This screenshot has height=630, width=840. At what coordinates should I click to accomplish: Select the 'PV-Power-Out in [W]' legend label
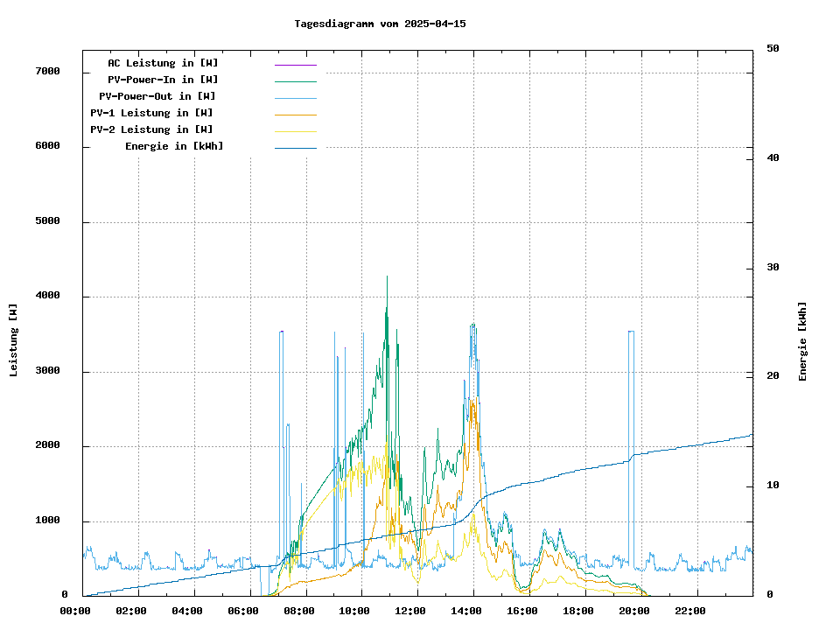(x=157, y=96)
